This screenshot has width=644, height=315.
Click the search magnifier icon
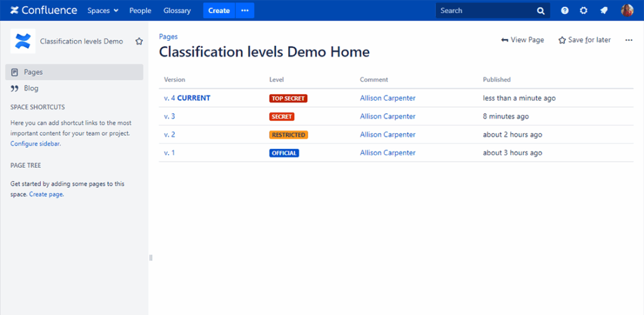pyautogui.click(x=541, y=11)
